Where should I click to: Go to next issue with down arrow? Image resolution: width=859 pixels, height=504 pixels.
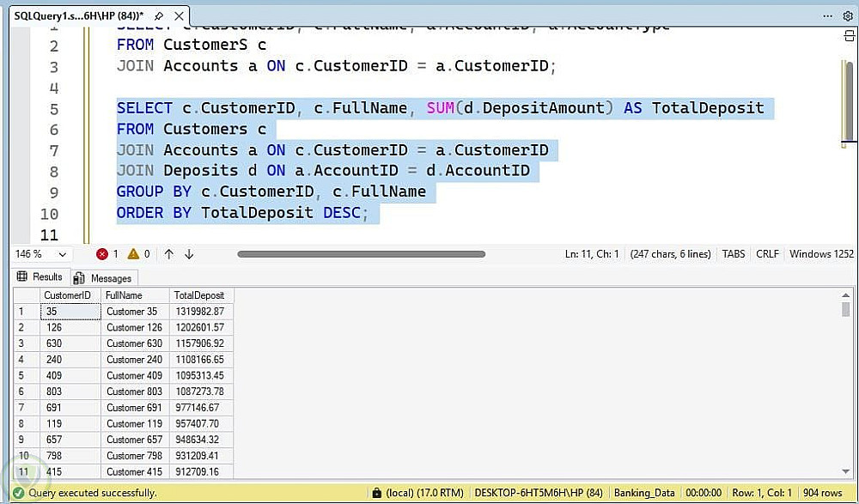point(190,254)
